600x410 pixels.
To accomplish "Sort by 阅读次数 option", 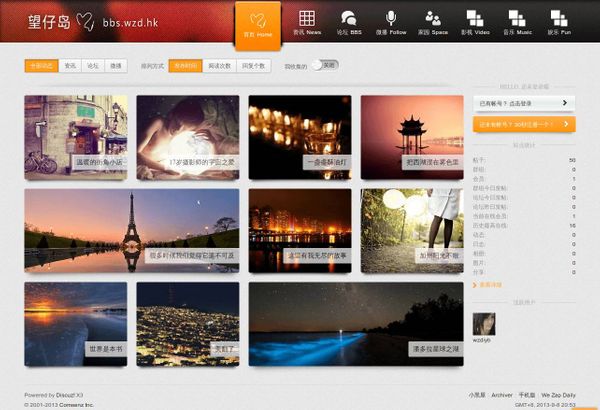I will 220,66.
